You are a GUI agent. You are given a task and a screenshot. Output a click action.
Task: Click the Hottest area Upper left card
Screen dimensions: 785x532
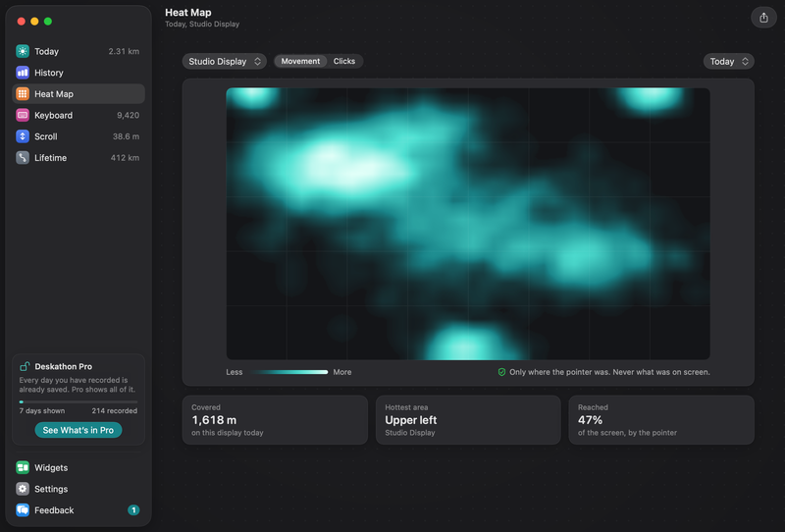click(468, 420)
